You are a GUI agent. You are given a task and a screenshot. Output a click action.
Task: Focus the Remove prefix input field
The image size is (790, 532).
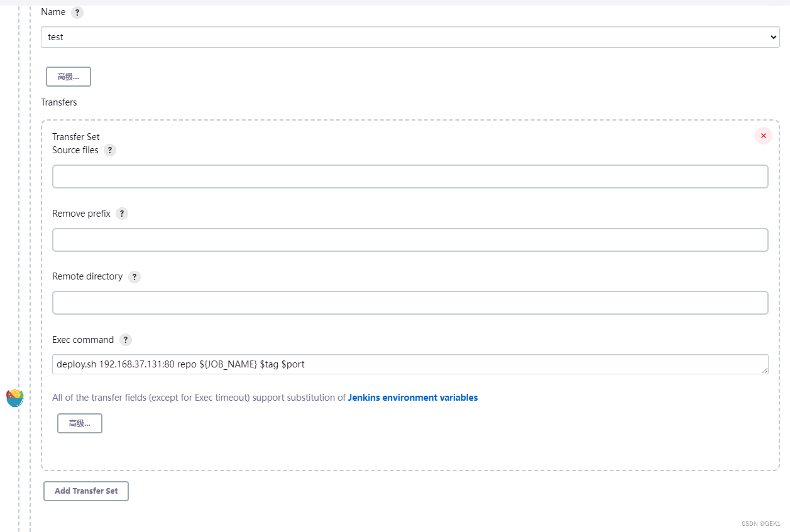(x=410, y=240)
